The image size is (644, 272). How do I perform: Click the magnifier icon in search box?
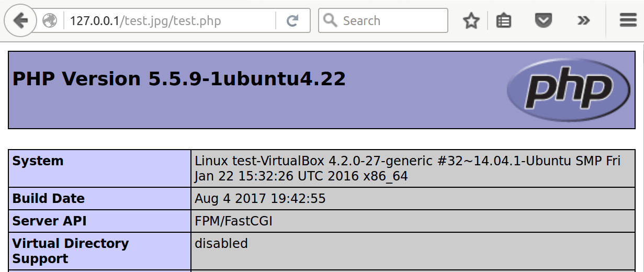(x=330, y=20)
